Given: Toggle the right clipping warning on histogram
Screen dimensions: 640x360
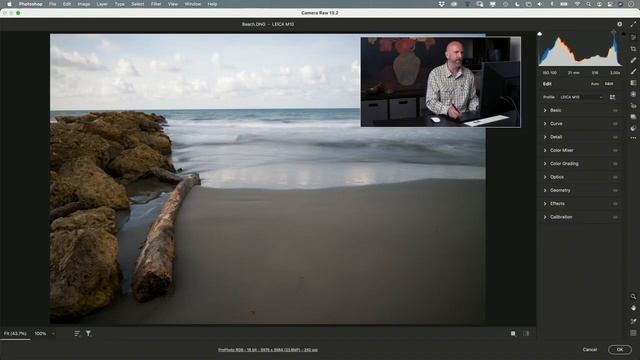Looking at the screenshot, I should coord(623,34).
